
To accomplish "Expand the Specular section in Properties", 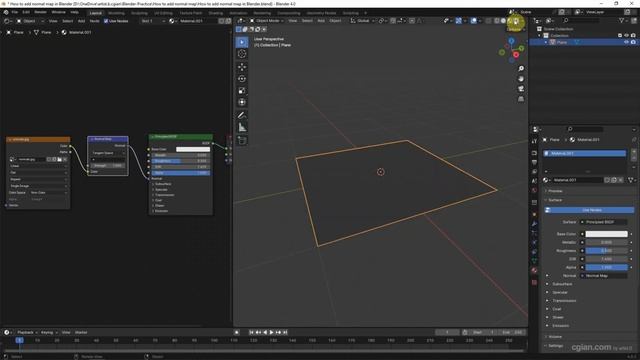I will [560, 292].
